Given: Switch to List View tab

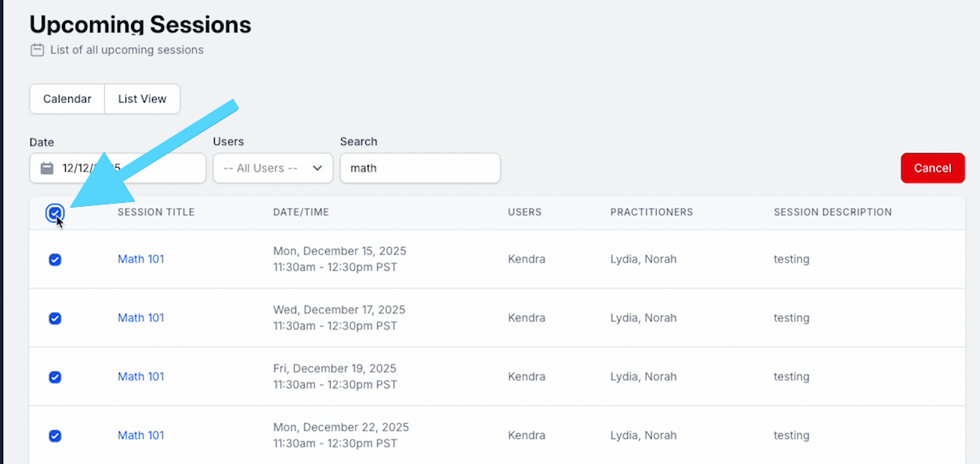Looking at the screenshot, I should tap(142, 99).
